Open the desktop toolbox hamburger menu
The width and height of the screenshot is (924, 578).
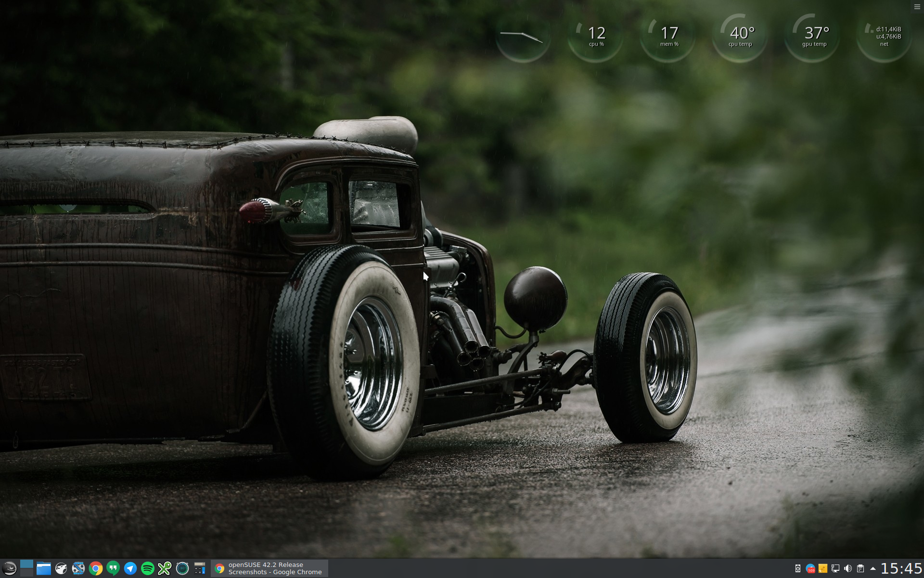coord(916,6)
